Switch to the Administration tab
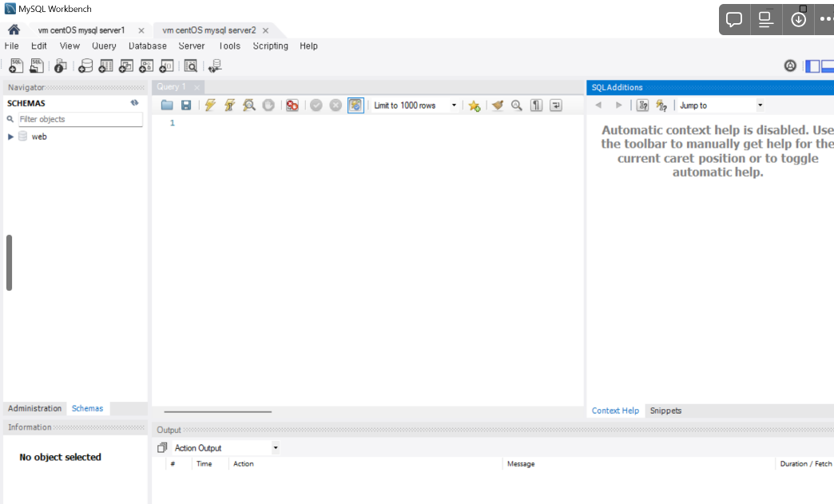Viewport: 834px width, 504px height. pyautogui.click(x=34, y=408)
